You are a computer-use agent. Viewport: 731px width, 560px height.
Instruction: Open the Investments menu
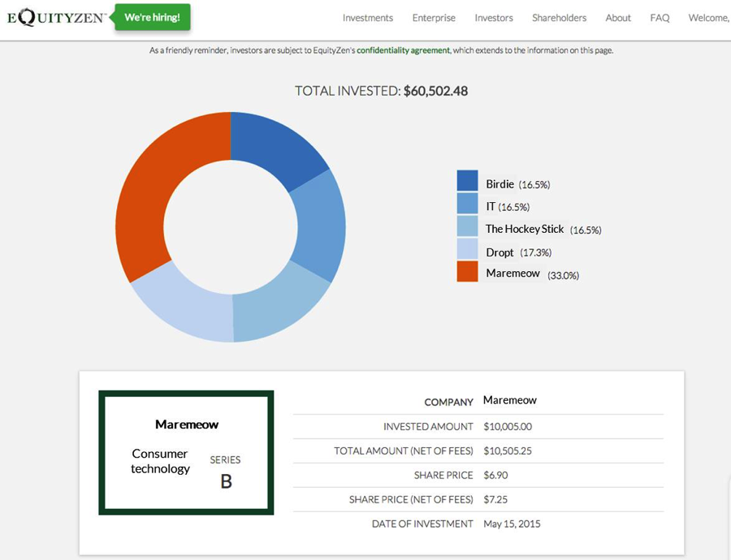point(368,18)
